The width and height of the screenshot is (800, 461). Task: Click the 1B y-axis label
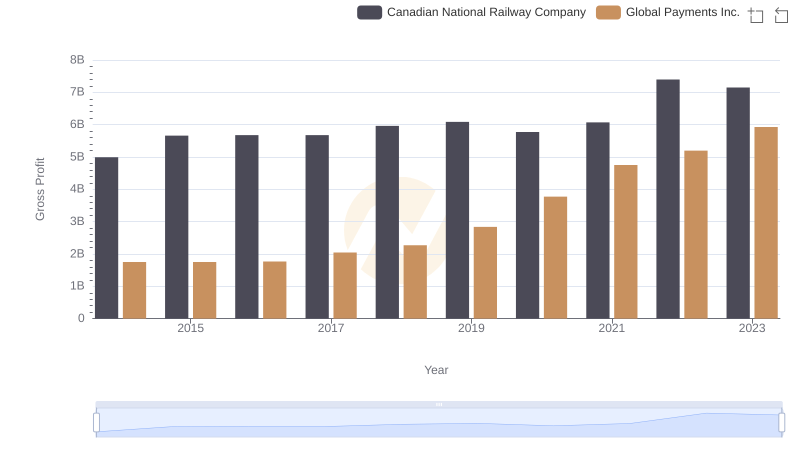(x=77, y=286)
